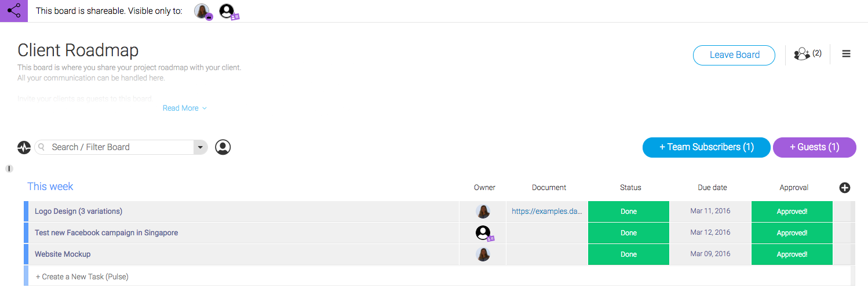Click the Leave Board button
The width and height of the screenshot is (868, 295).
[734, 55]
